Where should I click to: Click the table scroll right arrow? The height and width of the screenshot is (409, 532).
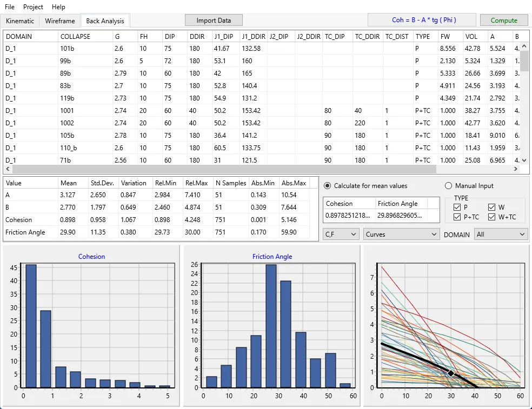click(516, 169)
